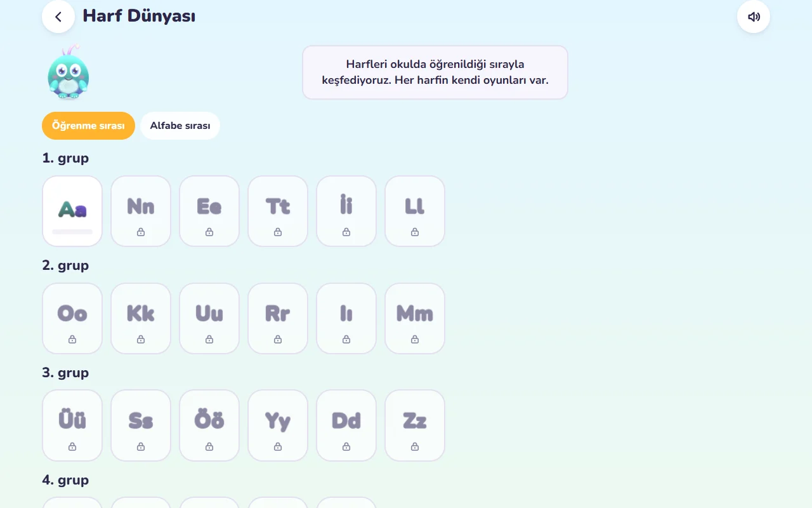
Task: Click the locked Zz letter card
Action: point(415,425)
